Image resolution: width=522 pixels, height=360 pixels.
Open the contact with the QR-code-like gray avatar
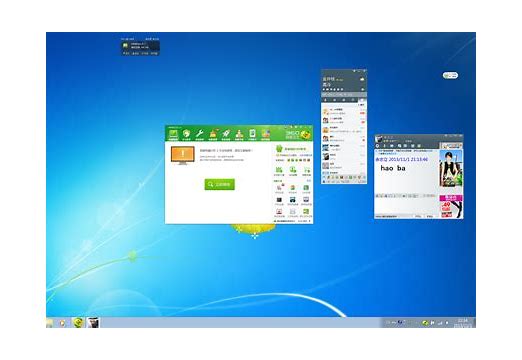(x=325, y=165)
